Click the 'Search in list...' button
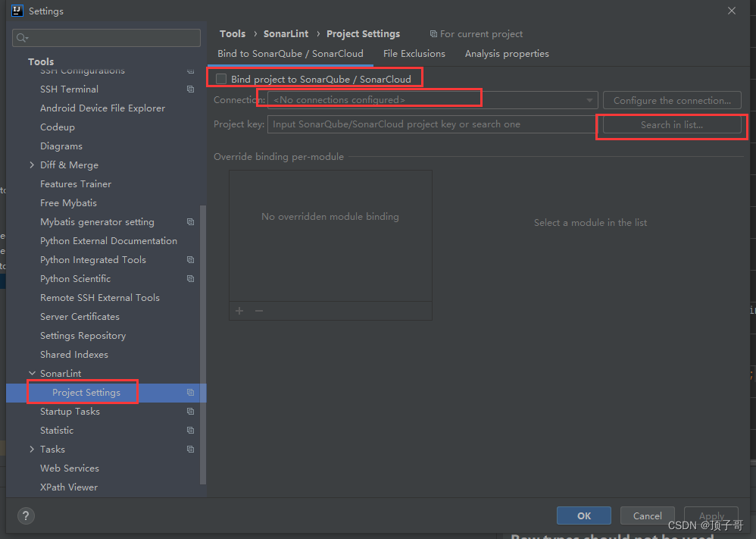The height and width of the screenshot is (539, 756). tap(672, 124)
